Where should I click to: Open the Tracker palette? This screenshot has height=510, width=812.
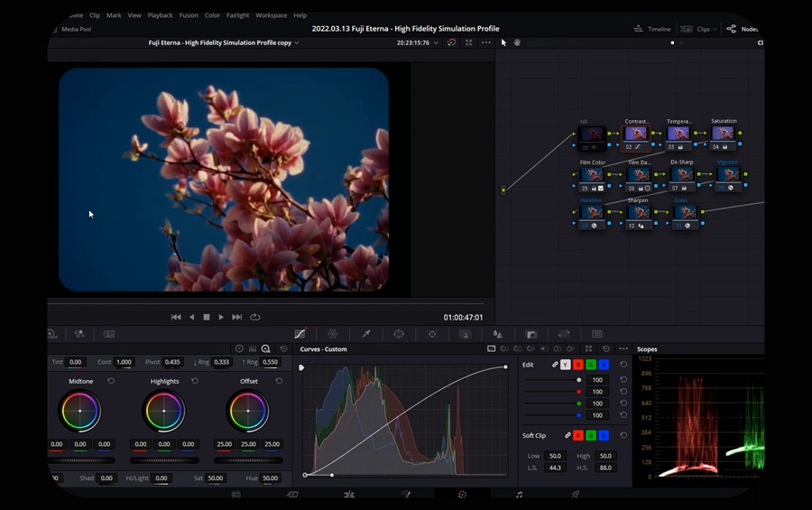(432, 334)
